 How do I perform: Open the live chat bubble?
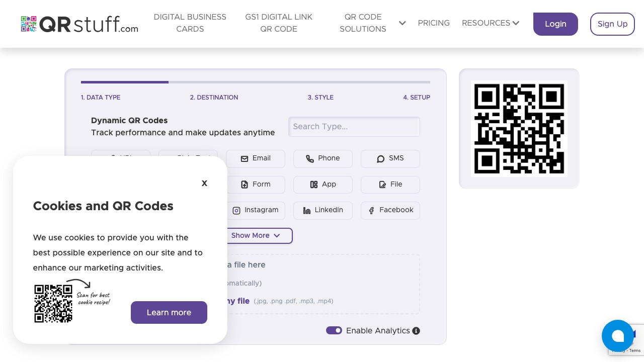click(618, 336)
